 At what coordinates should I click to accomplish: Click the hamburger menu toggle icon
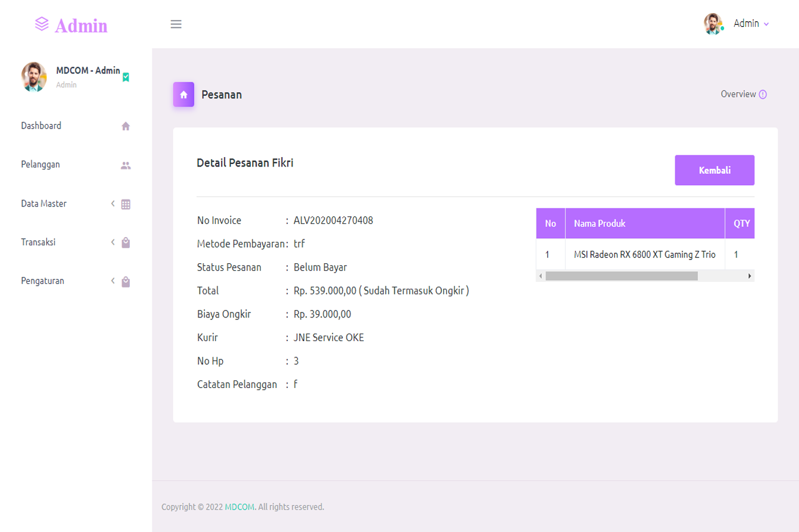pyautogui.click(x=176, y=24)
